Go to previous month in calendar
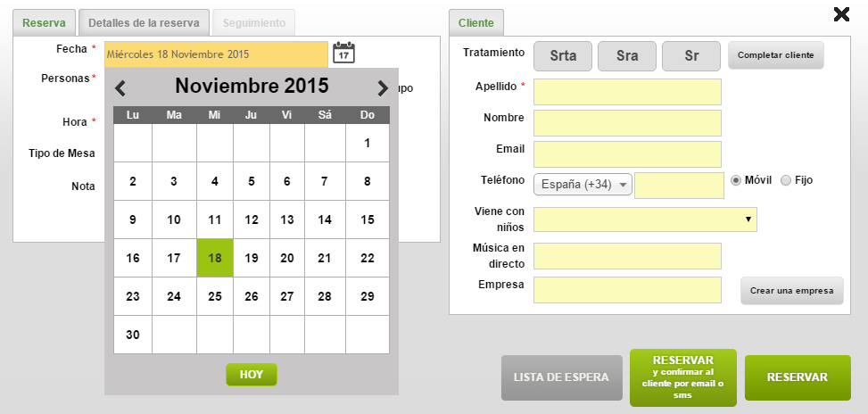The image size is (868, 414). tap(120, 88)
